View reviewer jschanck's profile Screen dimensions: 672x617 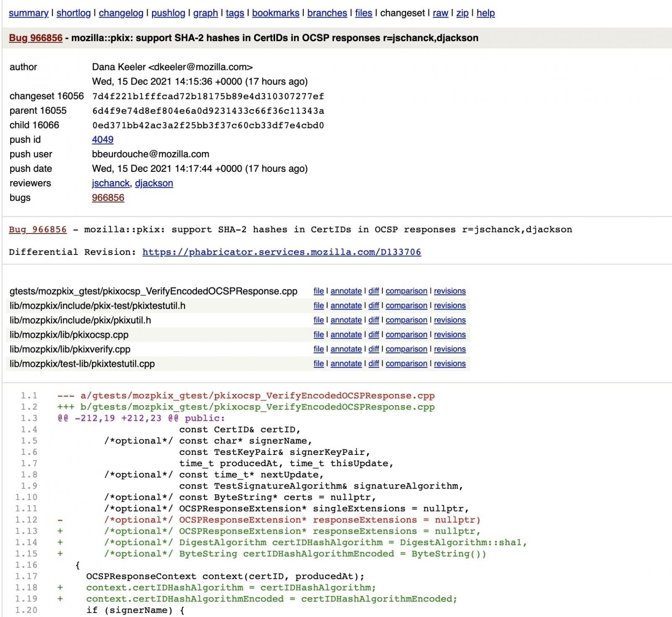click(110, 183)
